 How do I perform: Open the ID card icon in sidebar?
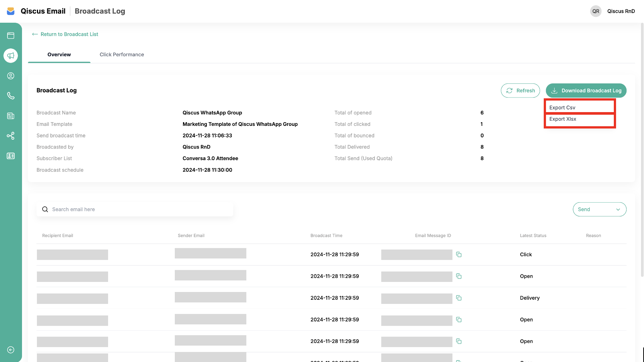pyautogui.click(x=11, y=156)
